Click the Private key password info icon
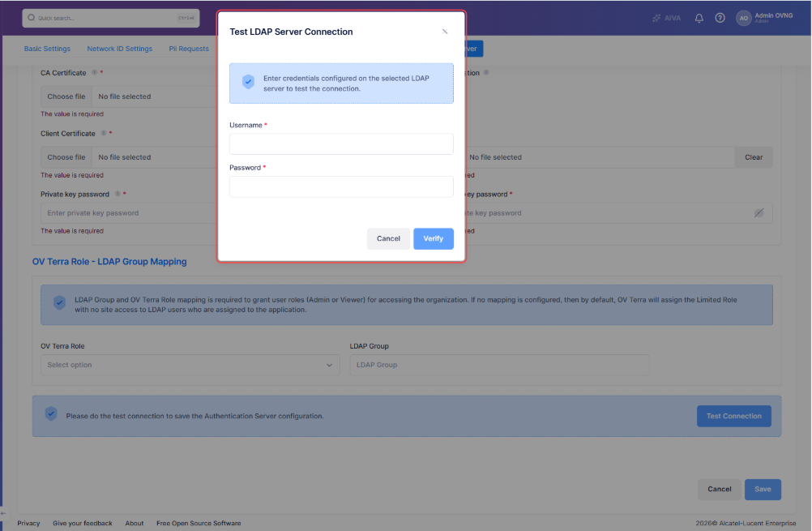812x531 pixels. click(118, 194)
